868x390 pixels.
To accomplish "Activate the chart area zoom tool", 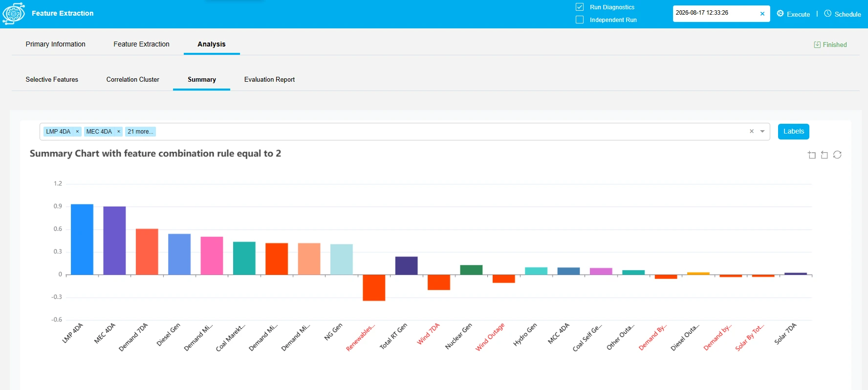I will (x=812, y=155).
